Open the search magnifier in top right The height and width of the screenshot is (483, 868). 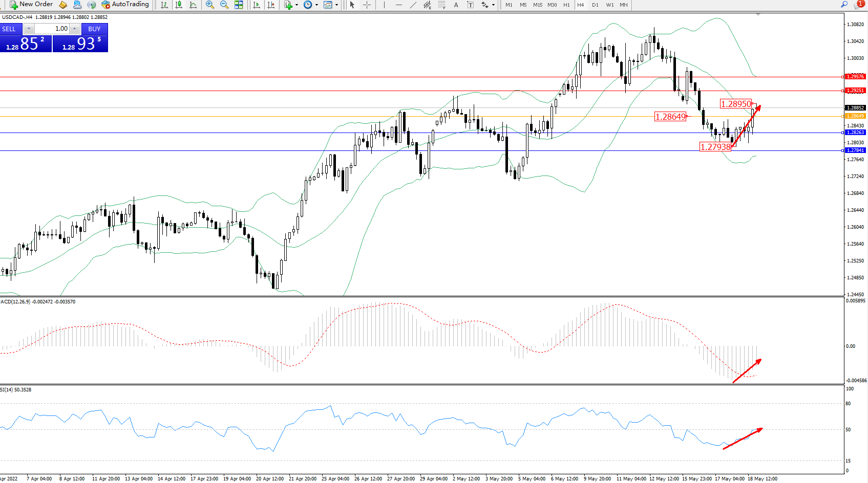click(x=844, y=4)
